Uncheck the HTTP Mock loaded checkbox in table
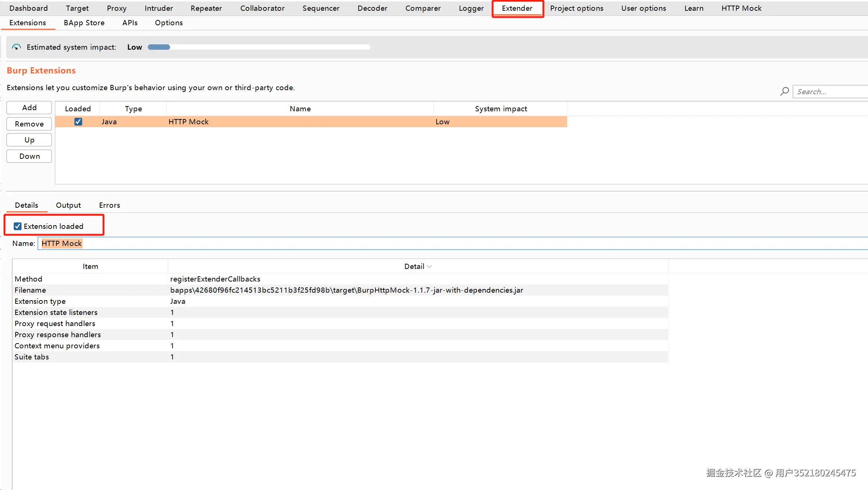 (x=78, y=122)
